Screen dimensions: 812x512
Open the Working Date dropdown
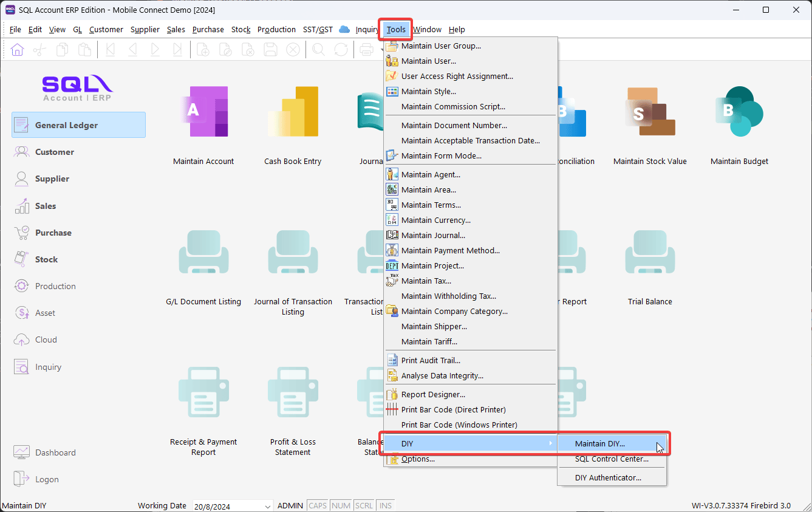click(x=268, y=506)
